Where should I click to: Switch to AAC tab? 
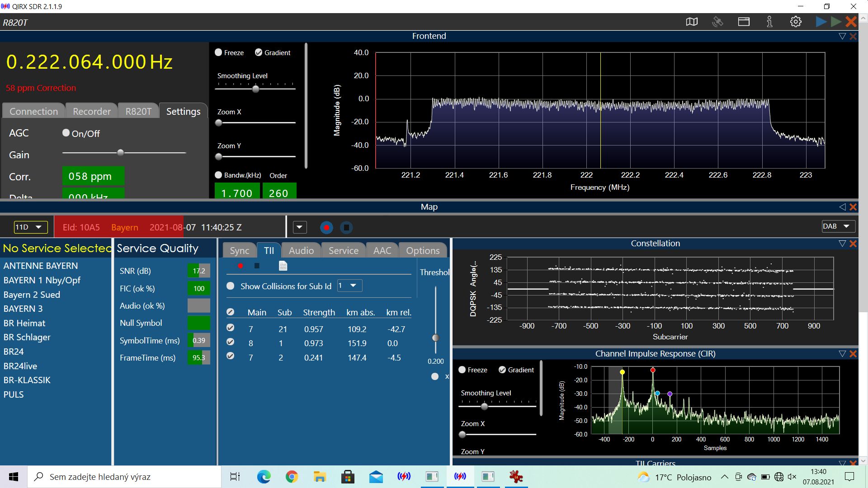[382, 250]
